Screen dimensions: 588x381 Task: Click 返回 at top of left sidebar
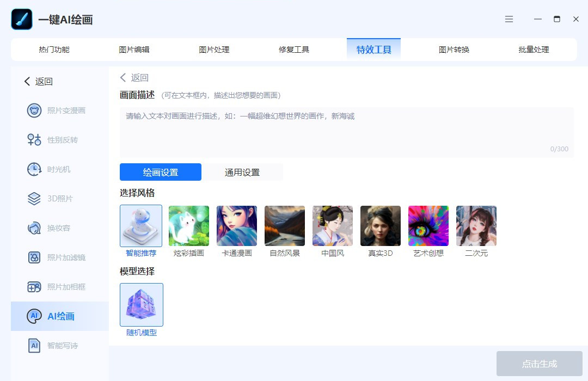point(39,82)
